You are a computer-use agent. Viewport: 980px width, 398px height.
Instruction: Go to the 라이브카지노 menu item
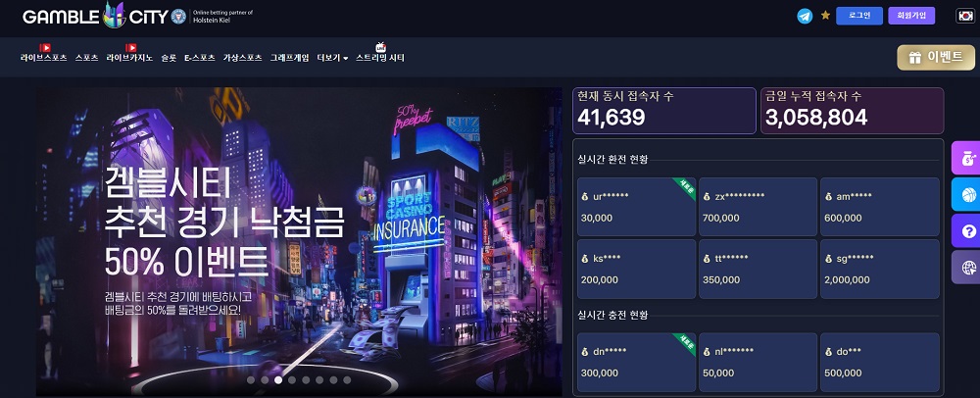pyautogui.click(x=129, y=58)
